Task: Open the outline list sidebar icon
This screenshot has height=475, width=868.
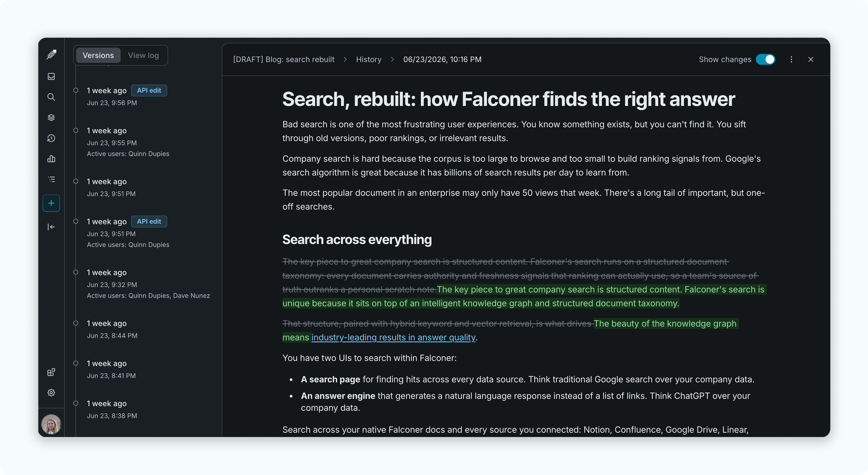Action: [51, 179]
